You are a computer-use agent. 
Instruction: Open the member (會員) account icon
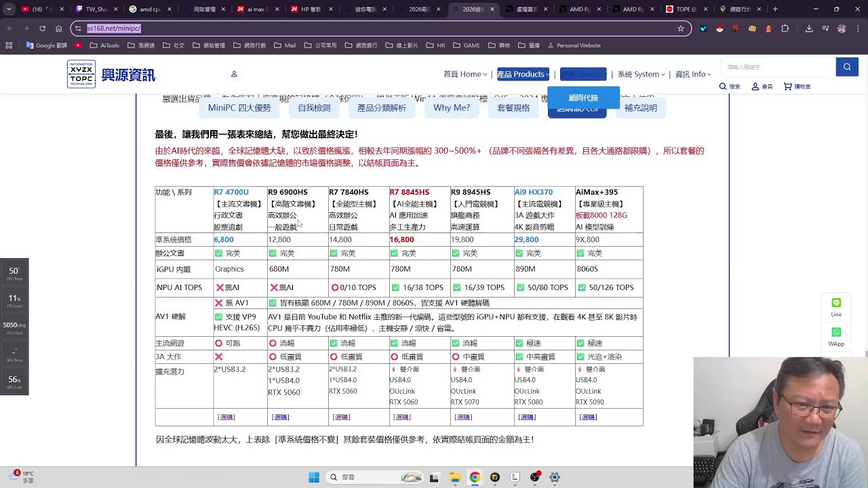[763, 87]
